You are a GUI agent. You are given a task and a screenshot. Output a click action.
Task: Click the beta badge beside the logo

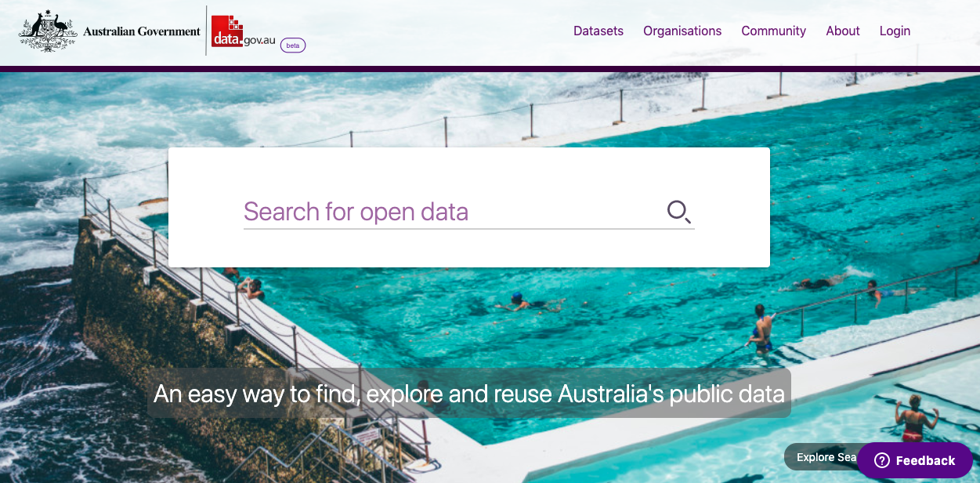293,45
